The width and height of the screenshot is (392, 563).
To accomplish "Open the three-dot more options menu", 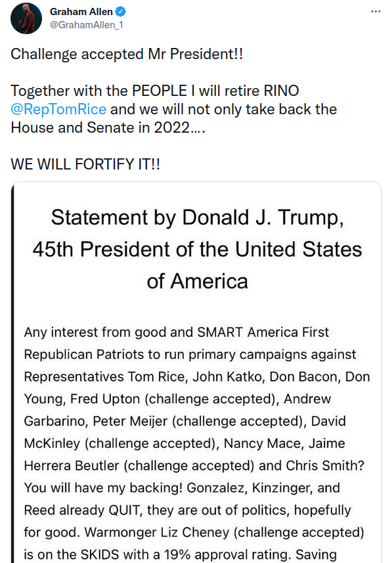I will (376, 11).
